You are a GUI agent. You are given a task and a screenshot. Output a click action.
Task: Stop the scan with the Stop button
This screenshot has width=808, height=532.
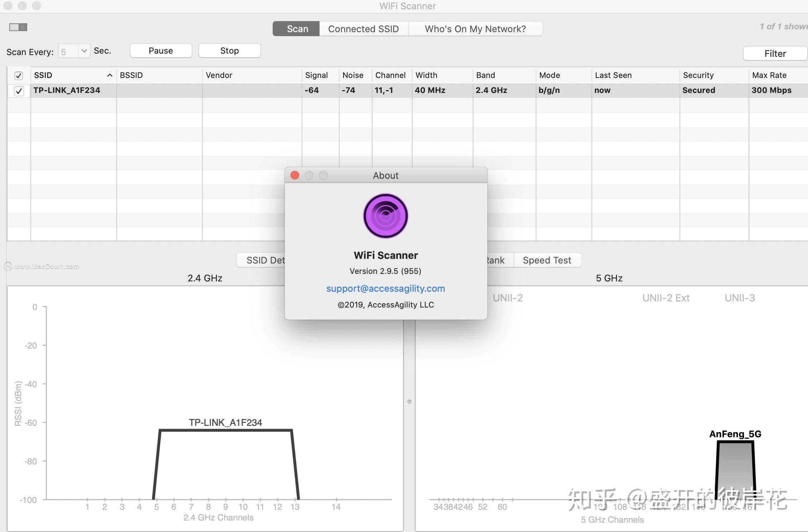229,50
